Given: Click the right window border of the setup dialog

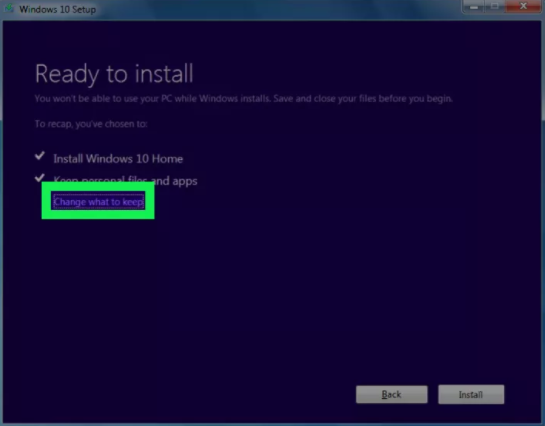Looking at the screenshot, I should 543,222.
